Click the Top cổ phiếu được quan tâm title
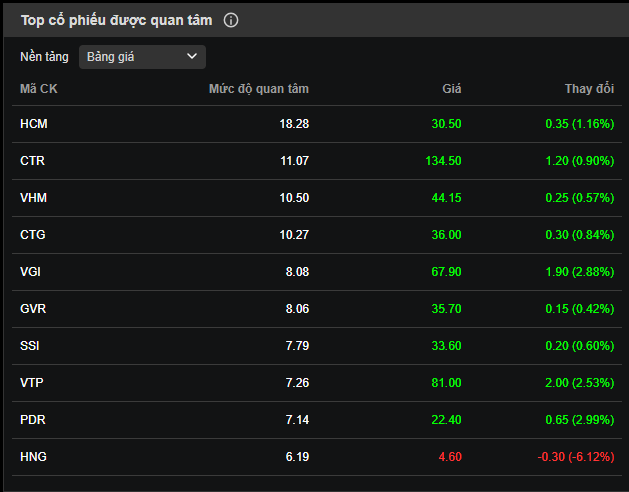This screenshot has width=629, height=492. tap(116, 20)
